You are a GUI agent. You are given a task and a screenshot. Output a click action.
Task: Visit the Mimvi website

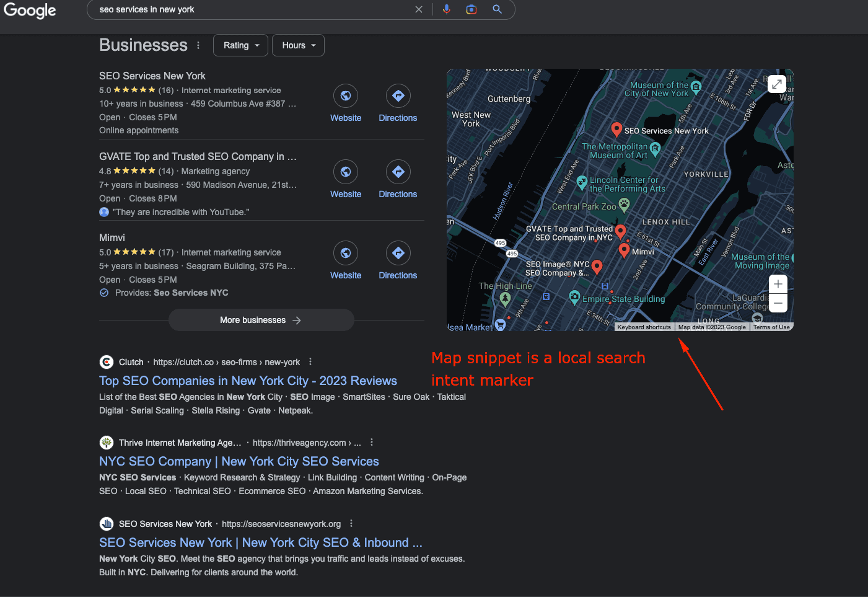346,261
